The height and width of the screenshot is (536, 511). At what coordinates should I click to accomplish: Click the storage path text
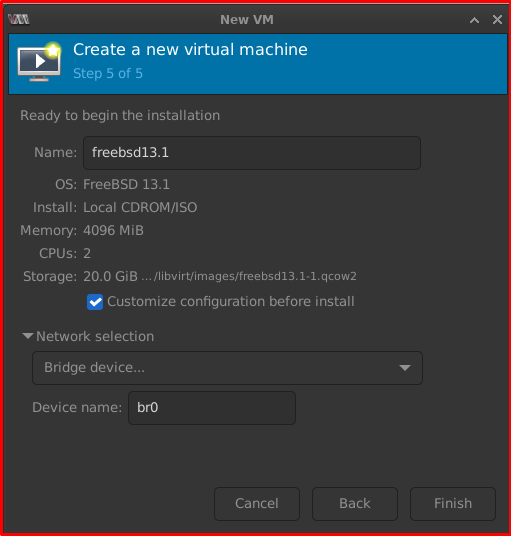(x=249, y=276)
